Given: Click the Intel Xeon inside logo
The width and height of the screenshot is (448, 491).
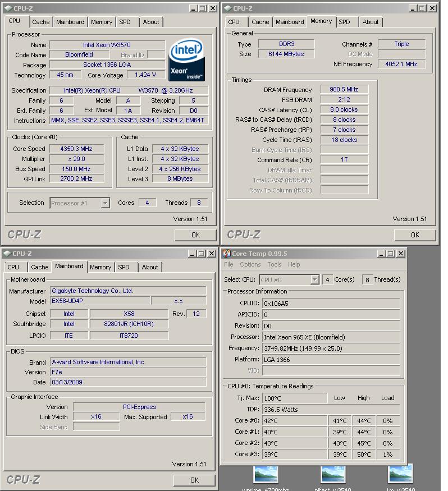Looking at the screenshot, I should coord(186,60).
